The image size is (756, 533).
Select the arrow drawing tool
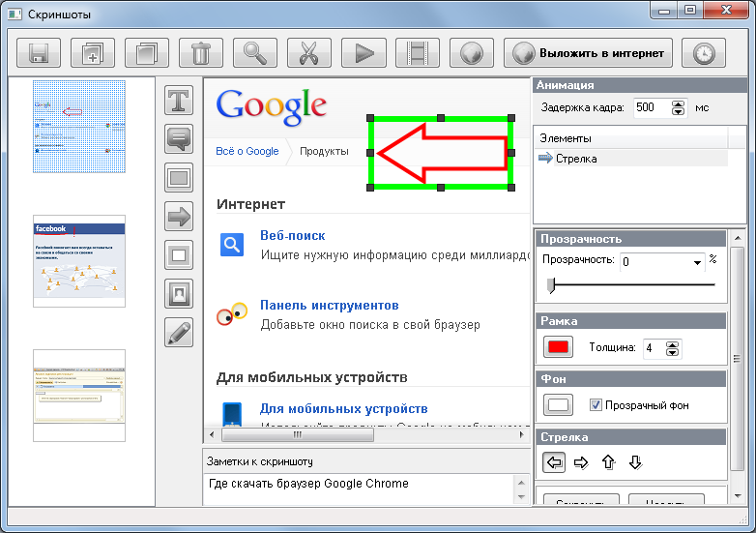(179, 216)
